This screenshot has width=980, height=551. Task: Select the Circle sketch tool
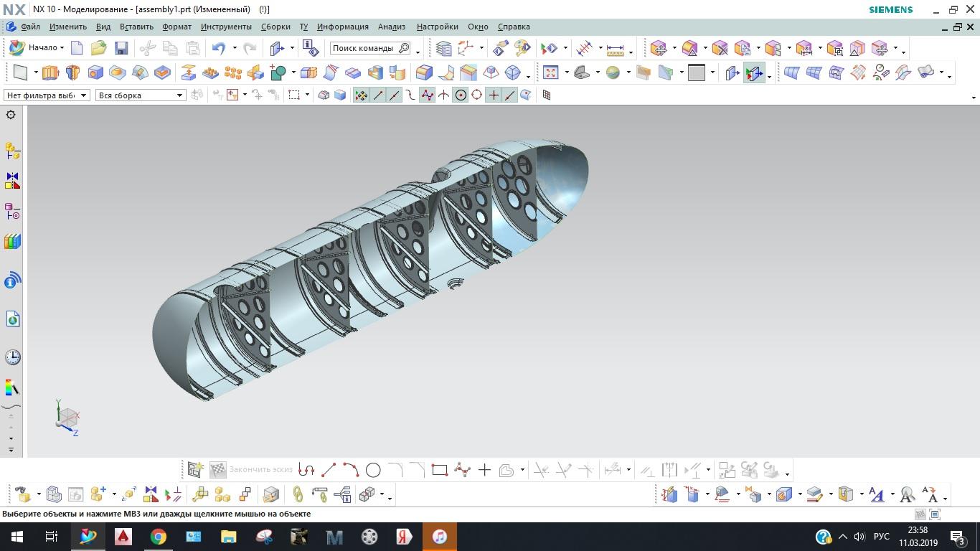tap(373, 471)
